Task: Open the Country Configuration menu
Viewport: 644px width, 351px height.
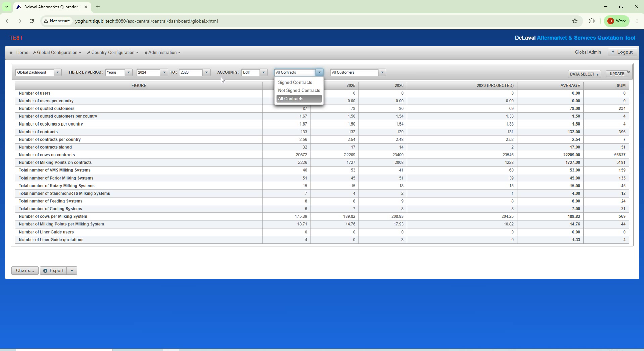Action: pos(113,53)
